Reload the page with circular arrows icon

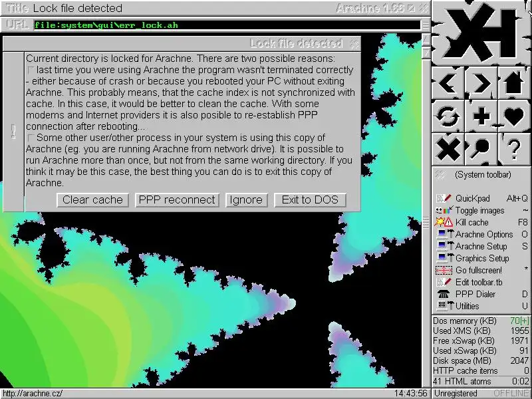click(448, 116)
